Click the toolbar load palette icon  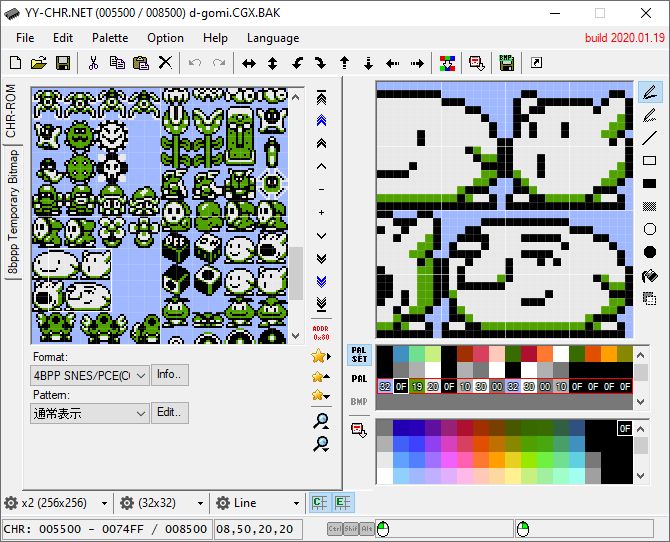(476, 63)
